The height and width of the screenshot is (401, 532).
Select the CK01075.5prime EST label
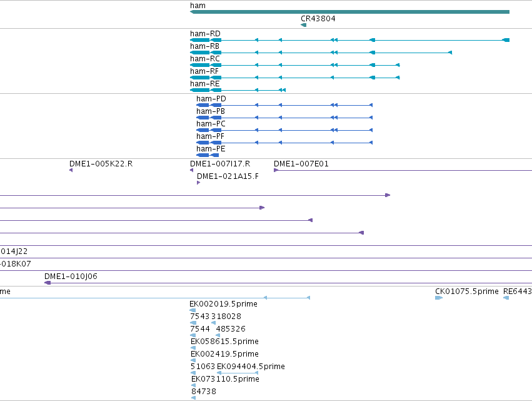pos(466,292)
